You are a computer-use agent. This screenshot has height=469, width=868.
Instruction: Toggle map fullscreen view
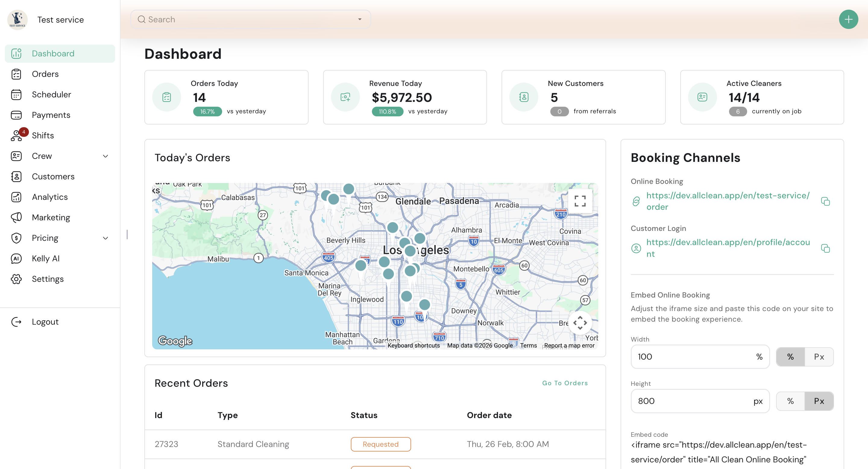tap(580, 201)
